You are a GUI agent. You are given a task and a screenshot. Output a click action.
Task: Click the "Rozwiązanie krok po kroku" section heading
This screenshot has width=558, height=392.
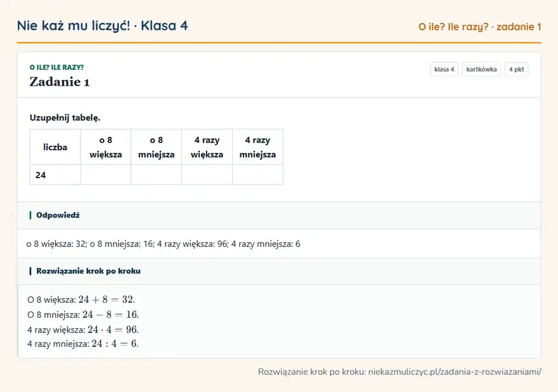88,271
